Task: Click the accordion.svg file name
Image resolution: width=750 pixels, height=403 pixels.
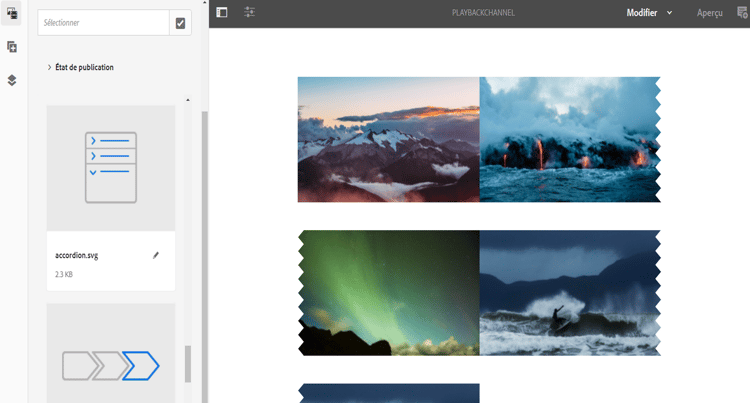Action: (77, 255)
